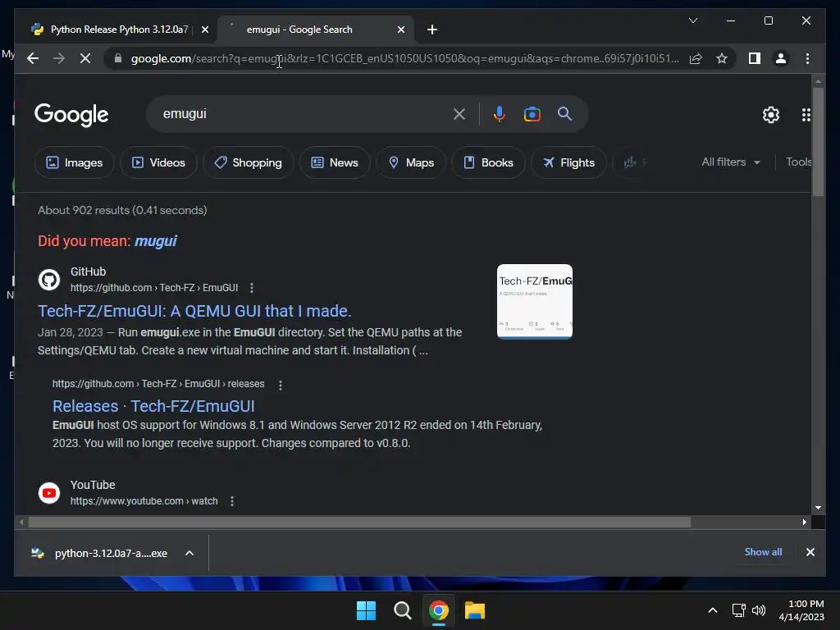Click the forward navigation arrow
840x630 pixels.
click(59, 58)
